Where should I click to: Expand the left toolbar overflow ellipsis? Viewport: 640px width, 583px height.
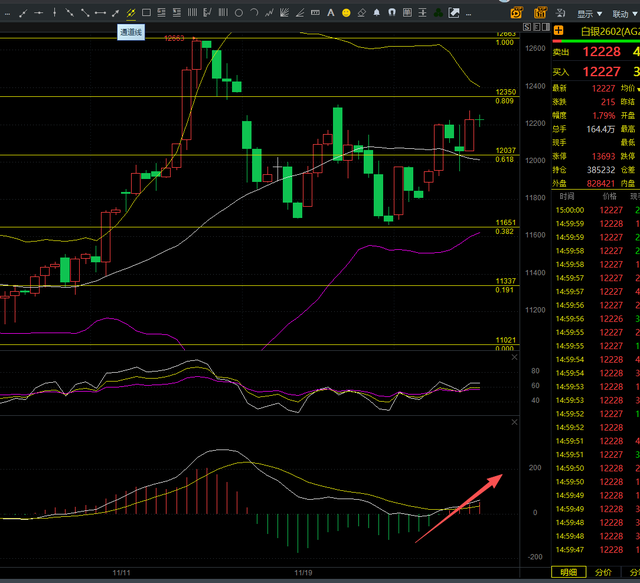pyautogui.click(x=7, y=14)
